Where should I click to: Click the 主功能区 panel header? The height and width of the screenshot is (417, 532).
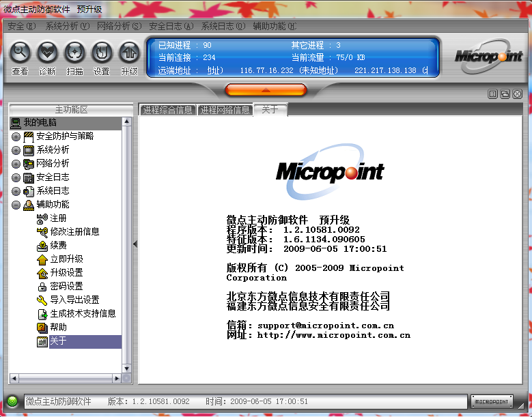(71, 109)
